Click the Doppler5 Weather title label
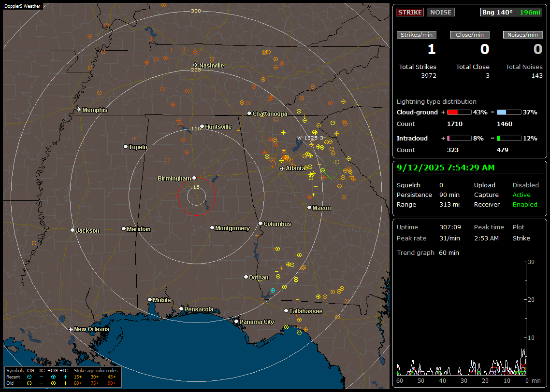The height and width of the screenshot is (392, 550). pos(22,6)
